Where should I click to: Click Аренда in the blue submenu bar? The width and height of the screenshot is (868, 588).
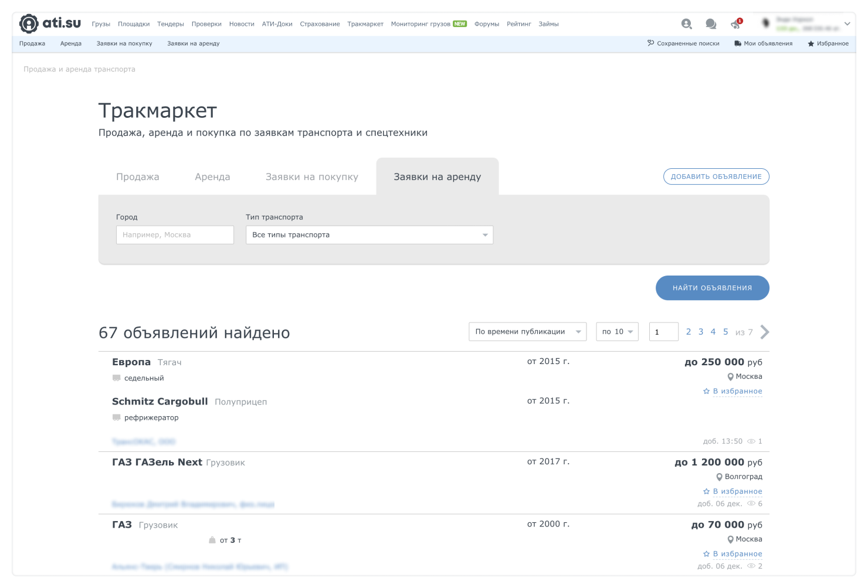tap(71, 43)
